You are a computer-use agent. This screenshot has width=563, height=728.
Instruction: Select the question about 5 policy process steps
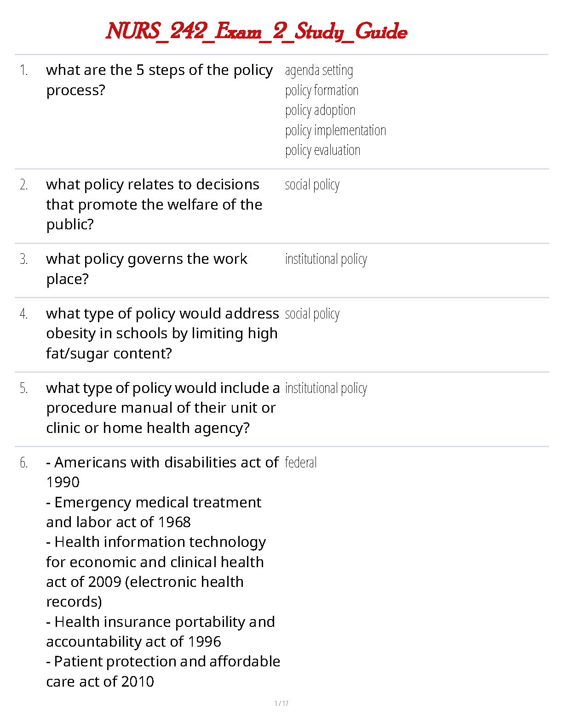point(159,80)
